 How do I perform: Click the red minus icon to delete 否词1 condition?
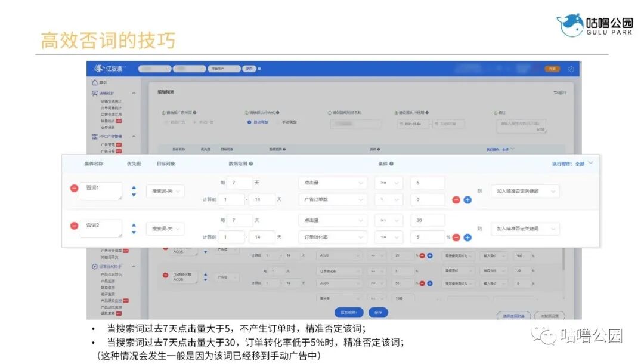click(x=75, y=189)
